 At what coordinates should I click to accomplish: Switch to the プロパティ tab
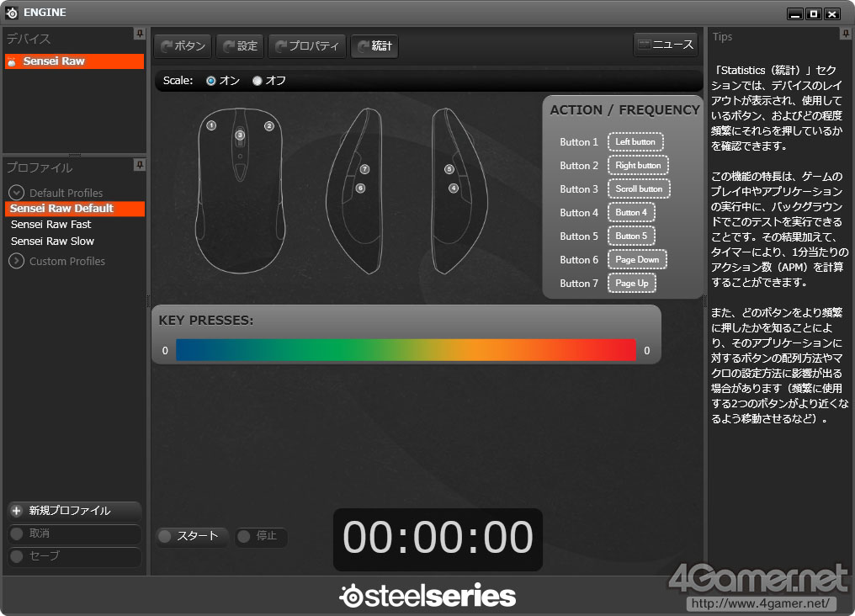[307, 45]
